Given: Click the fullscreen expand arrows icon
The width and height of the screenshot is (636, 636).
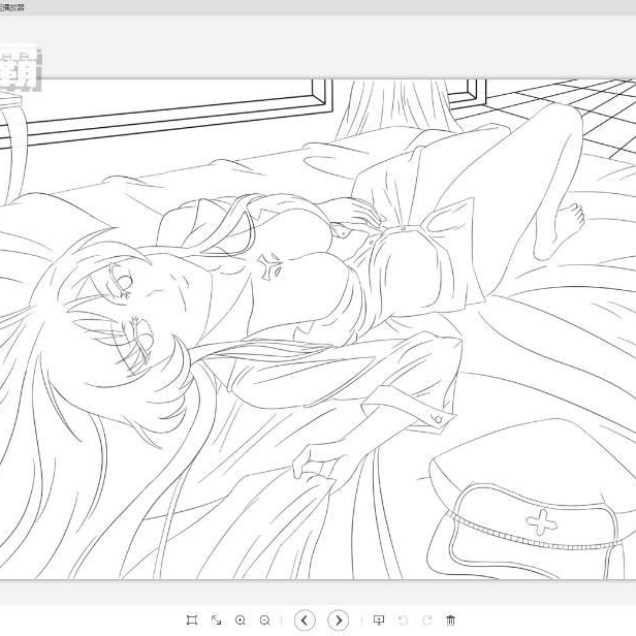Looking at the screenshot, I should [216, 620].
